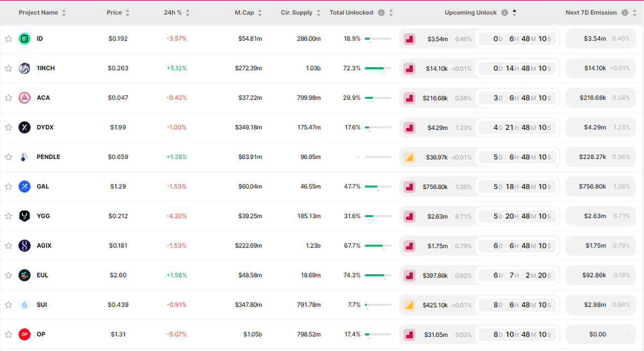Image resolution: width=644 pixels, height=351 pixels.
Task: Click the PENDLE yellow unlock type icon
Action: [x=409, y=157]
